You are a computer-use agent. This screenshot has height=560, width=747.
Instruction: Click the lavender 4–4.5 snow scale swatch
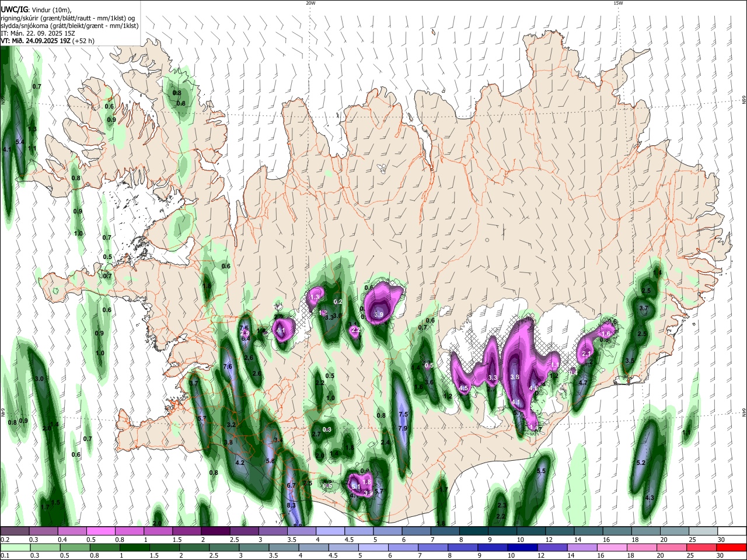coord(330,531)
